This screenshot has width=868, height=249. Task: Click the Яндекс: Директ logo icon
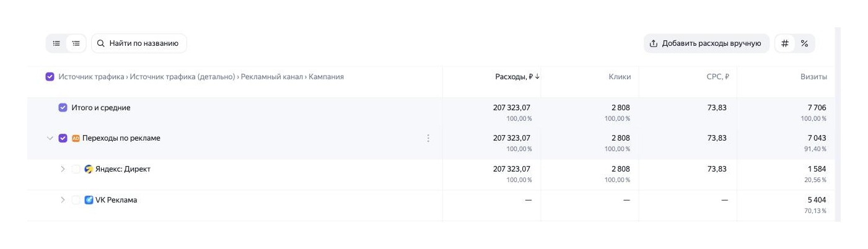coord(89,169)
